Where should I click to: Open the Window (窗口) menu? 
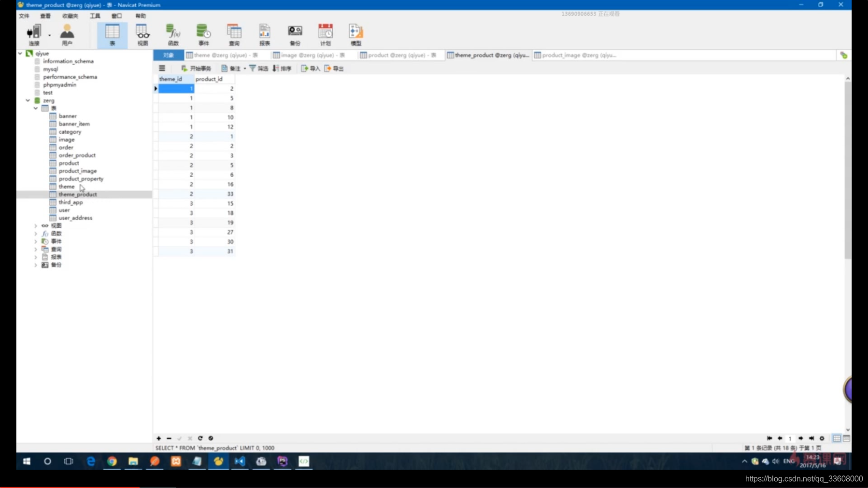[117, 16]
